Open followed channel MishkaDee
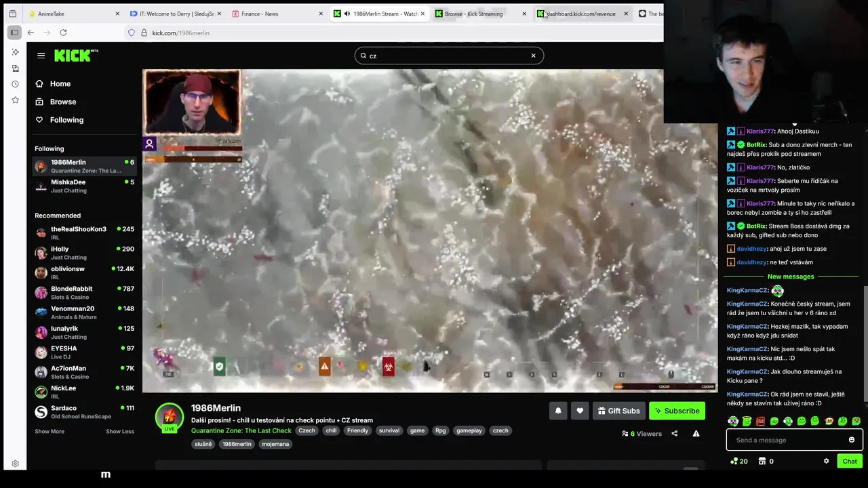Viewport: 868px width, 488px height. pos(85,186)
